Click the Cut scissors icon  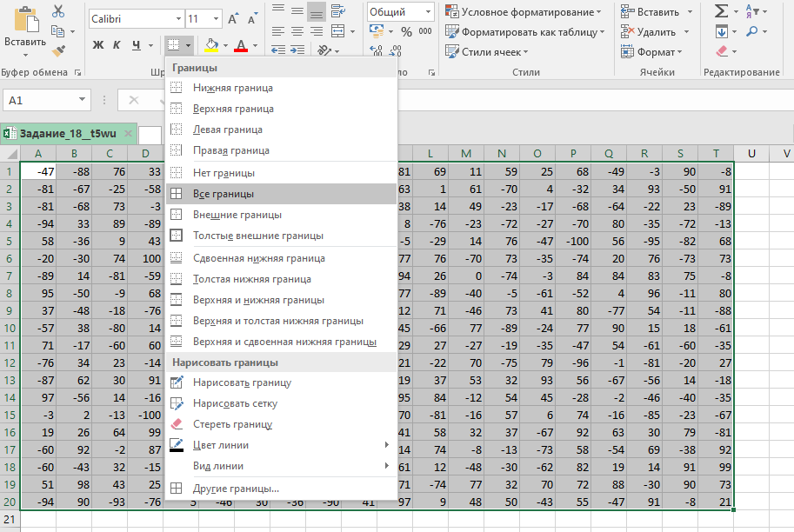(x=58, y=11)
